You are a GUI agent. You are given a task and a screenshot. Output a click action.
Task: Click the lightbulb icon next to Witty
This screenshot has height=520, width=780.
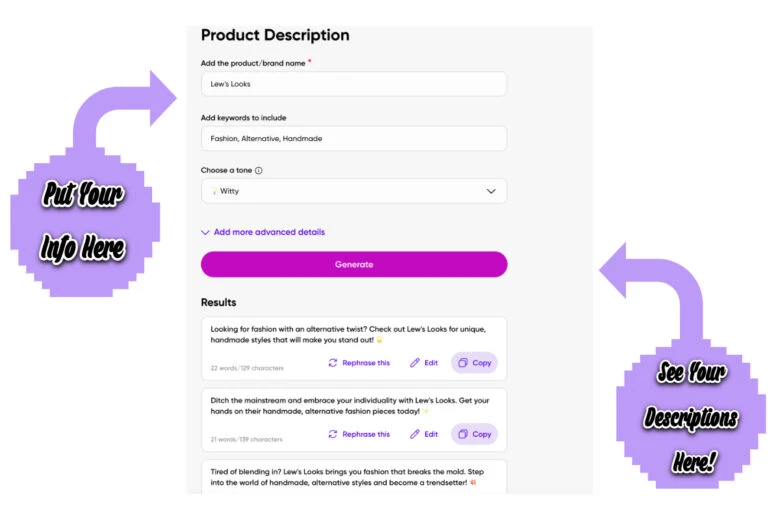214,191
